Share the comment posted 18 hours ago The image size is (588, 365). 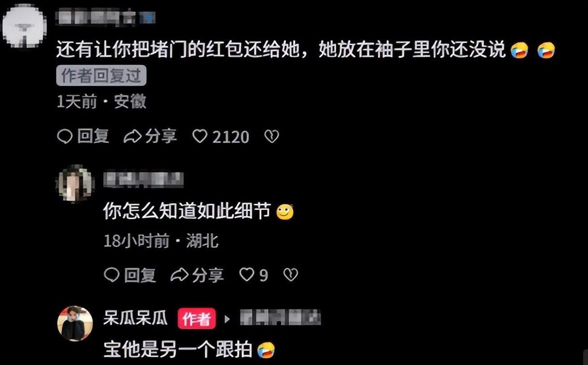pyautogui.click(x=197, y=275)
